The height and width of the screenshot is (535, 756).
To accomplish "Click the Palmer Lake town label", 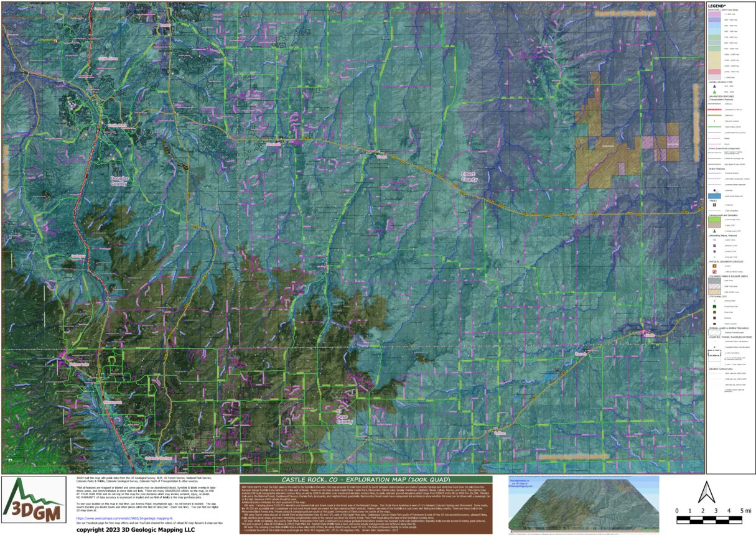I will point(79,364).
